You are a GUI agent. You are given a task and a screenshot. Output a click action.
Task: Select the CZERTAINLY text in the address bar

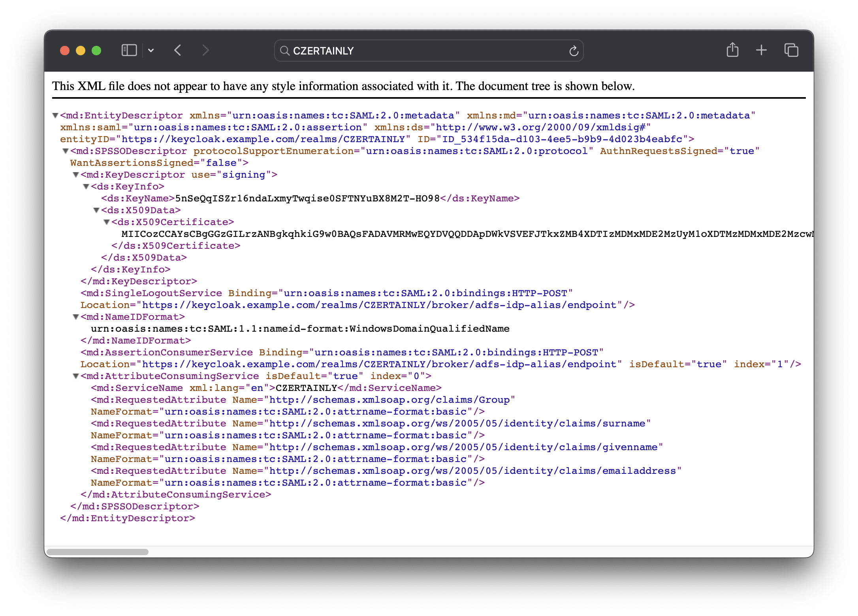[323, 51]
